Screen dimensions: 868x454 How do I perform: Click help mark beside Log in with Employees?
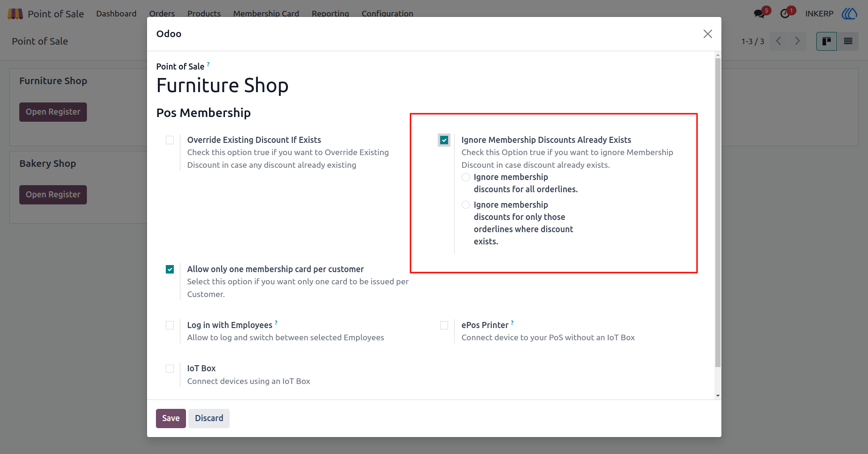pyautogui.click(x=276, y=322)
